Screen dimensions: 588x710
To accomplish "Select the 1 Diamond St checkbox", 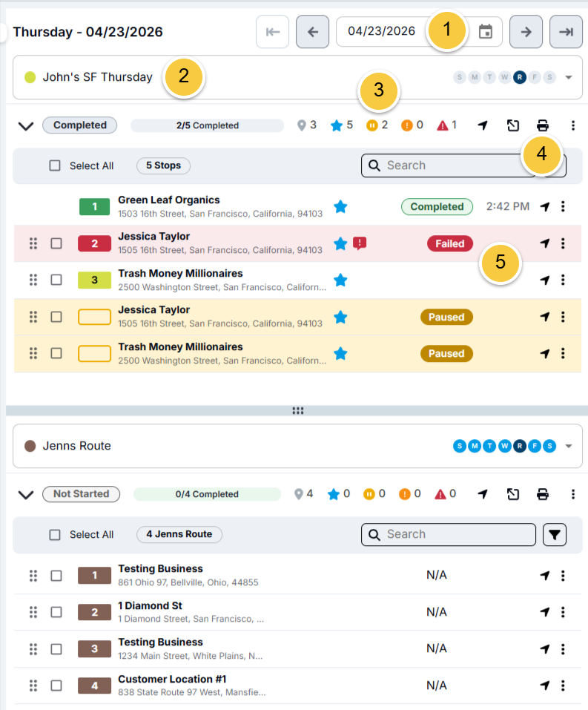I will coord(56,612).
